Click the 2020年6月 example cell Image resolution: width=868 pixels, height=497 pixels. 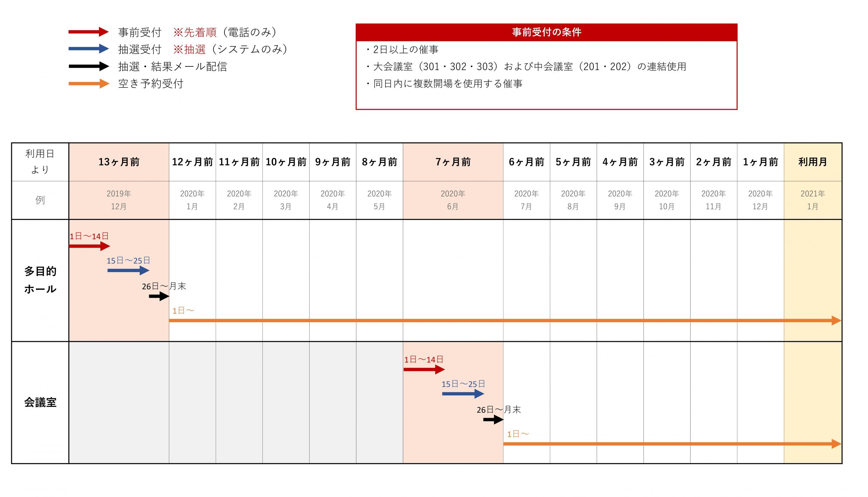(453, 200)
